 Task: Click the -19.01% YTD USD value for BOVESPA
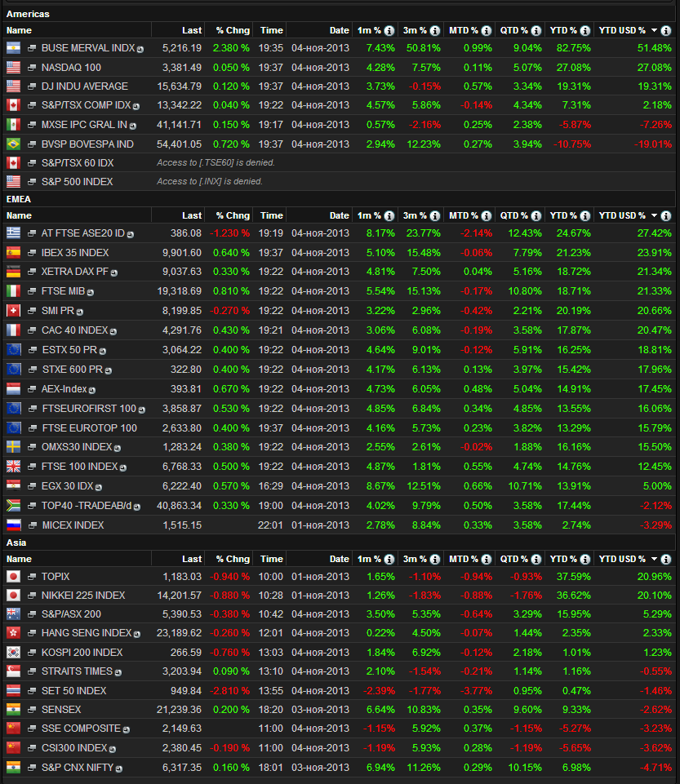(652, 144)
